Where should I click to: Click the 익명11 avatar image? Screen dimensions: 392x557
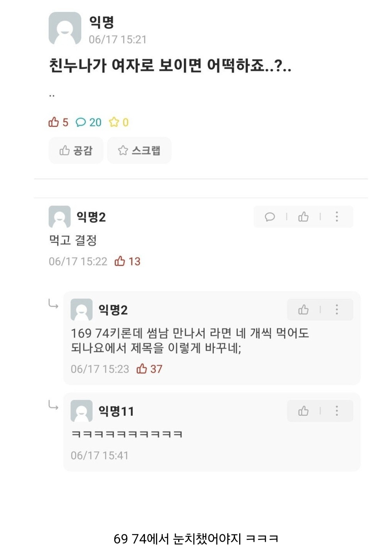81,411
